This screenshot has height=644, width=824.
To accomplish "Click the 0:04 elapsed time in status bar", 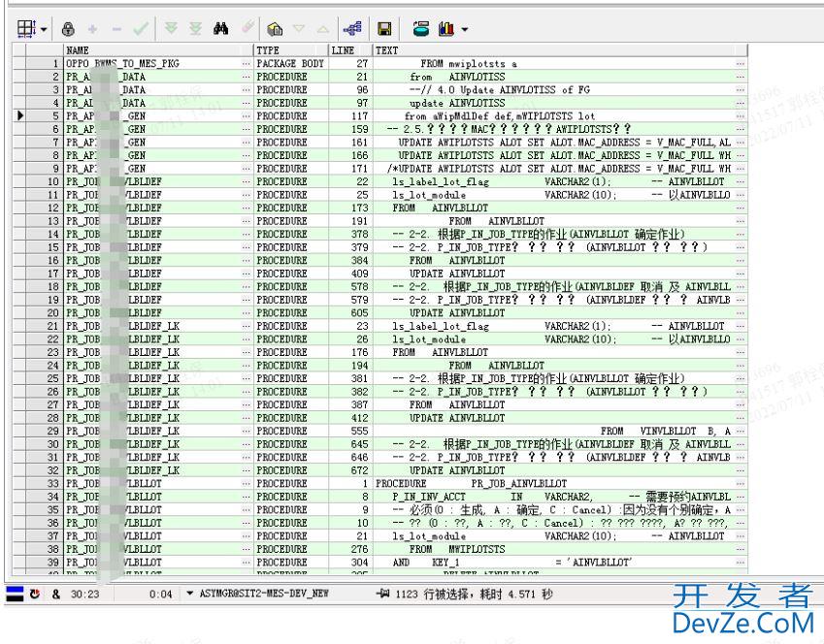I will (160, 595).
